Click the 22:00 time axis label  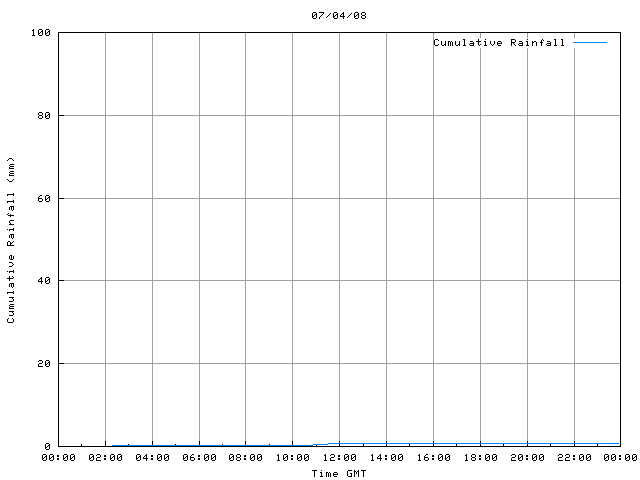point(574,458)
